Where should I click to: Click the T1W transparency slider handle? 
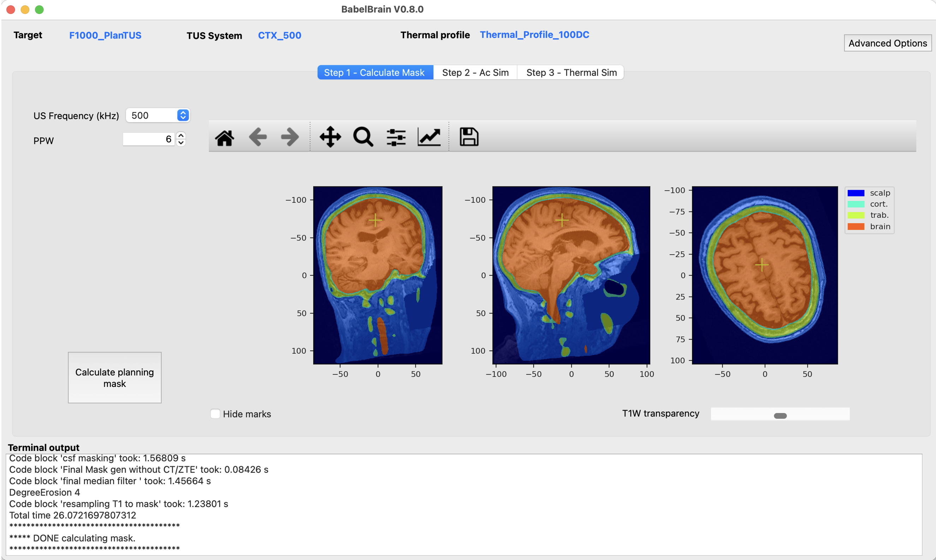780,416
